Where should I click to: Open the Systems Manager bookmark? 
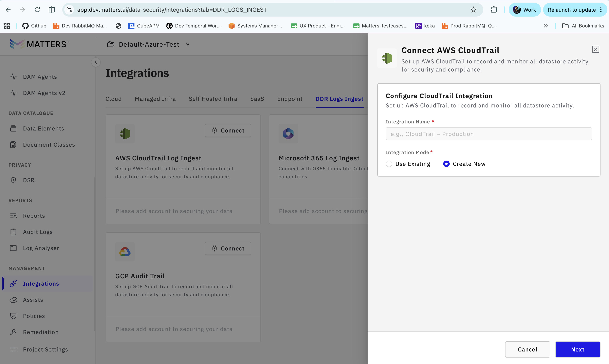coord(255,26)
